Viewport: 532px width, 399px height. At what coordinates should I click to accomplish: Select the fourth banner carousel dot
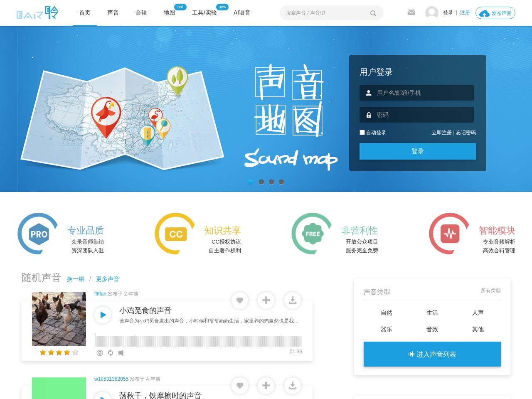[x=281, y=182]
